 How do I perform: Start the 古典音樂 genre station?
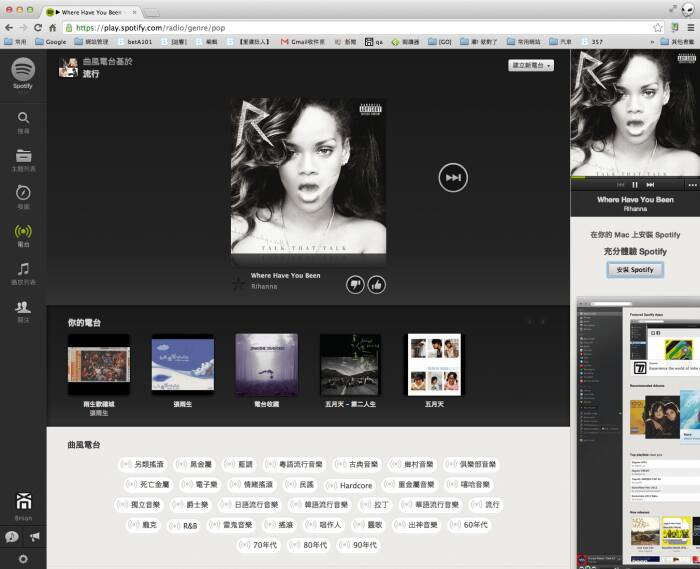[357, 464]
